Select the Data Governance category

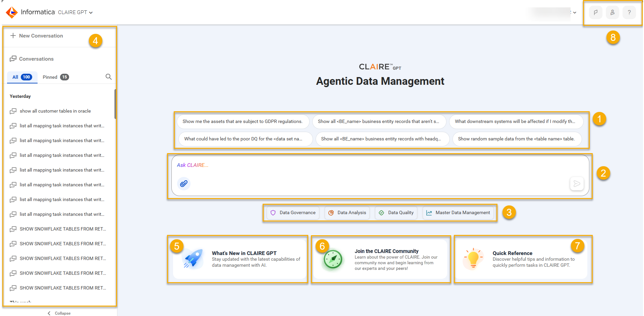pyautogui.click(x=293, y=213)
